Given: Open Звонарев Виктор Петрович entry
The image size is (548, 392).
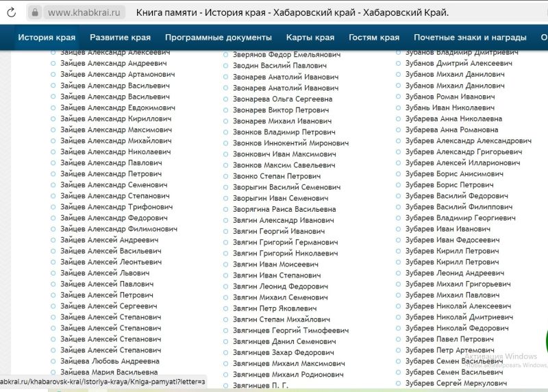Looking at the screenshot, I should coord(281,110).
